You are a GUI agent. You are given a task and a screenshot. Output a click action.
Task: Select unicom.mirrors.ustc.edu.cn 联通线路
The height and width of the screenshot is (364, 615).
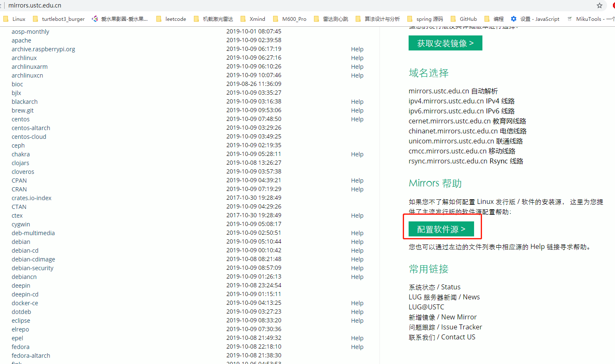click(466, 141)
